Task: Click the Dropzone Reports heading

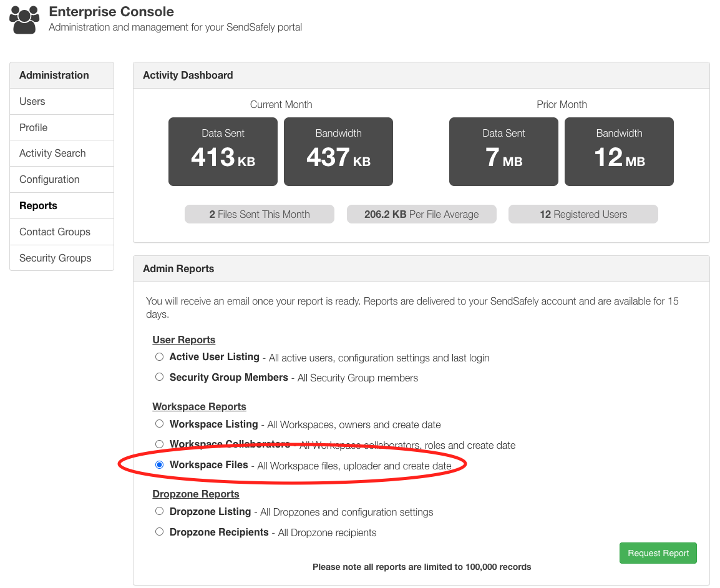Action: [196, 494]
